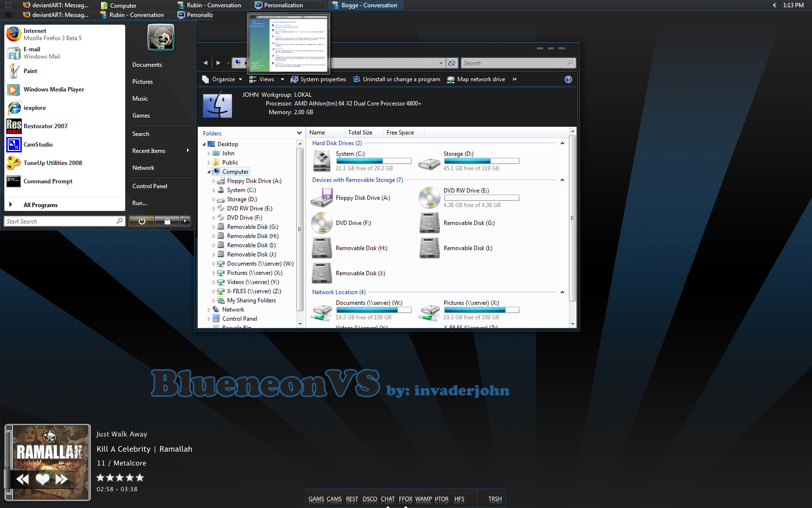Open Storage (D:) drive icon
812x508 pixels.
[x=429, y=164]
